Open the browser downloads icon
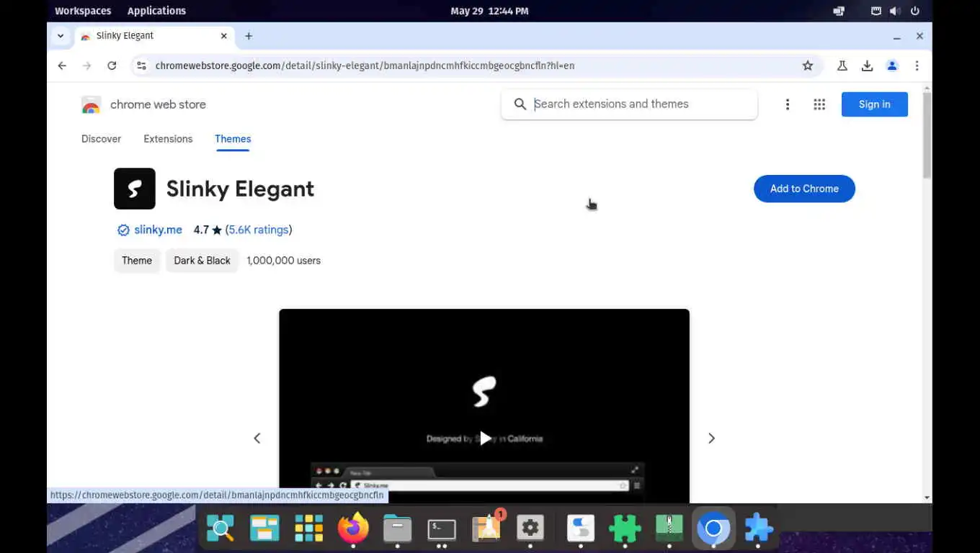Screen dimensions: 980x553 coord(867,66)
